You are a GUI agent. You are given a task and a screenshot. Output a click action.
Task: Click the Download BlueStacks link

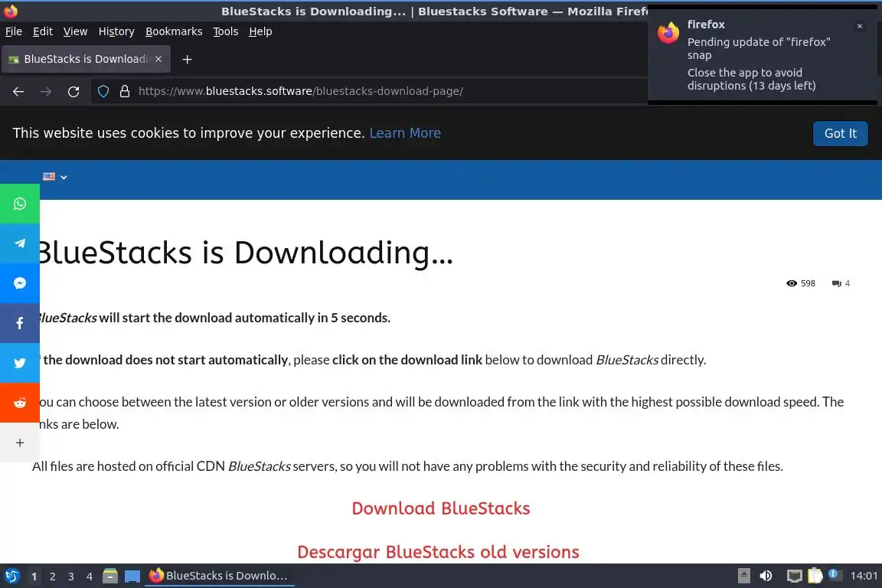(441, 508)
